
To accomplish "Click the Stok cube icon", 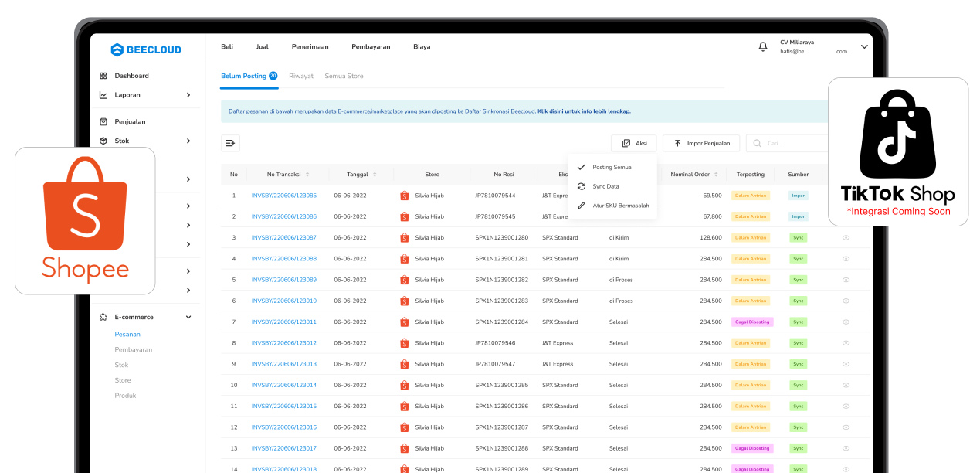I will pyautogui.click(x=103, y=141).
